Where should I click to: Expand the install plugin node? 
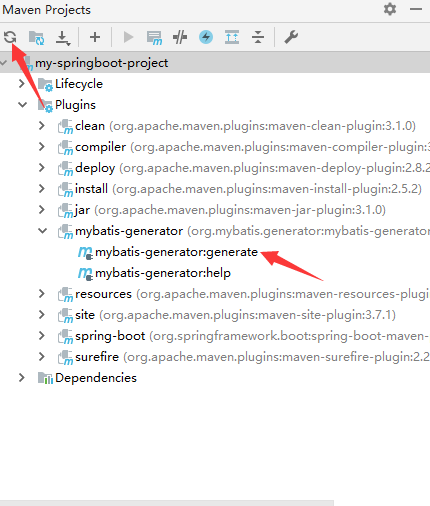tap(42, 189)
